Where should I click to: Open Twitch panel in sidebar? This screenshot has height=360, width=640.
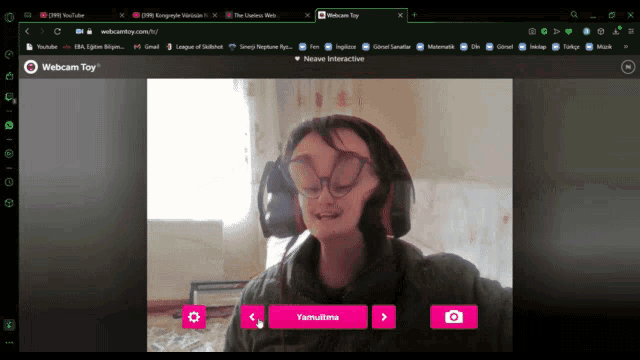[x=9, y=97]
